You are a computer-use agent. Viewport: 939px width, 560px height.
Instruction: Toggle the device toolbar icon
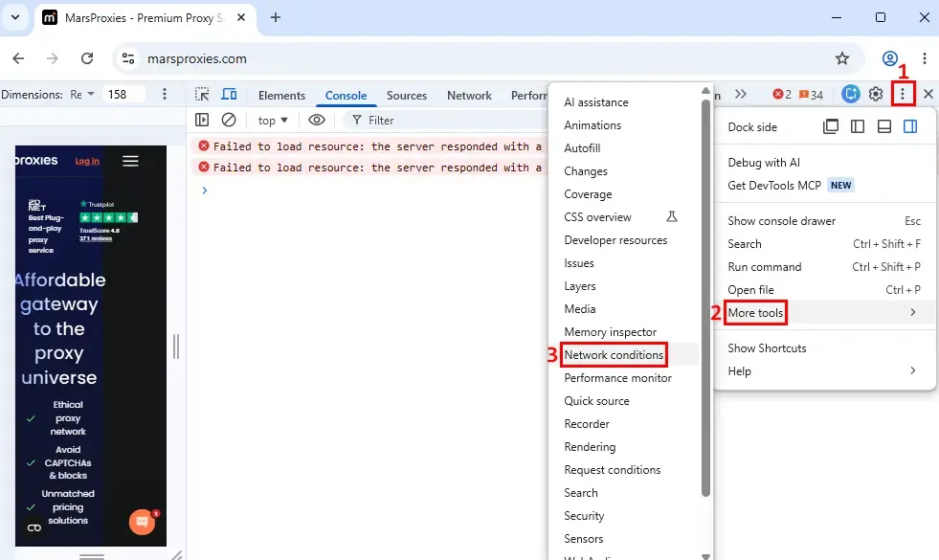229,95
